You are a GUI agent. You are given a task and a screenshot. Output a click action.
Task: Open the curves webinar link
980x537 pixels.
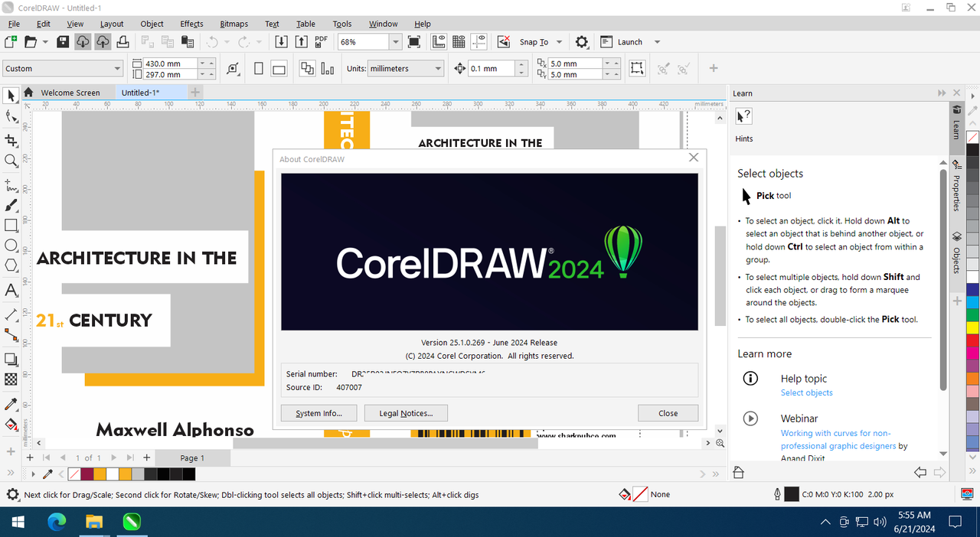tap(838, 439)
